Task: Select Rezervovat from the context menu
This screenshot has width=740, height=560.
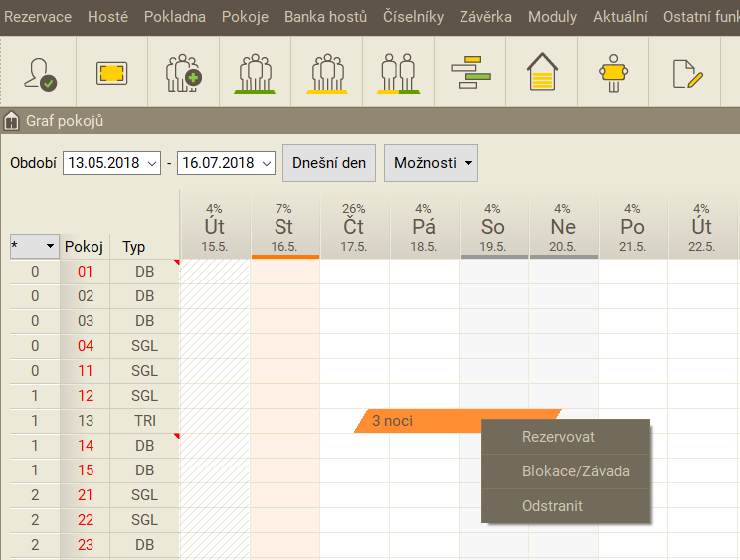Action: pyautogui.click(x=558, y=437)
